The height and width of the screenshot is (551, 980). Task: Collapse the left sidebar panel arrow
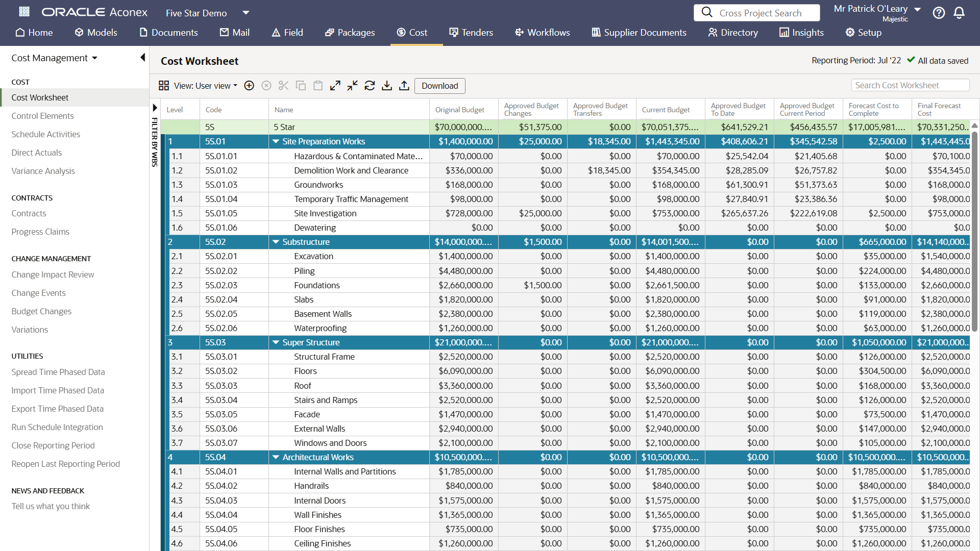point(142,58)
